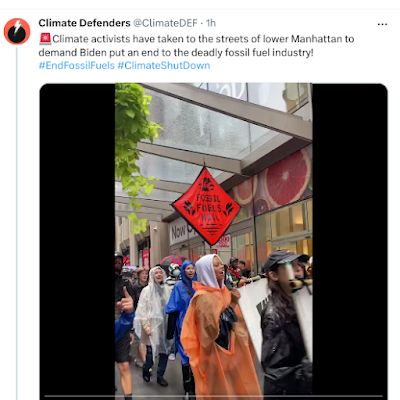400x400 pixels.
Task: Open Climate Defenders profile avatar
Action: click(x=17, y=32)
